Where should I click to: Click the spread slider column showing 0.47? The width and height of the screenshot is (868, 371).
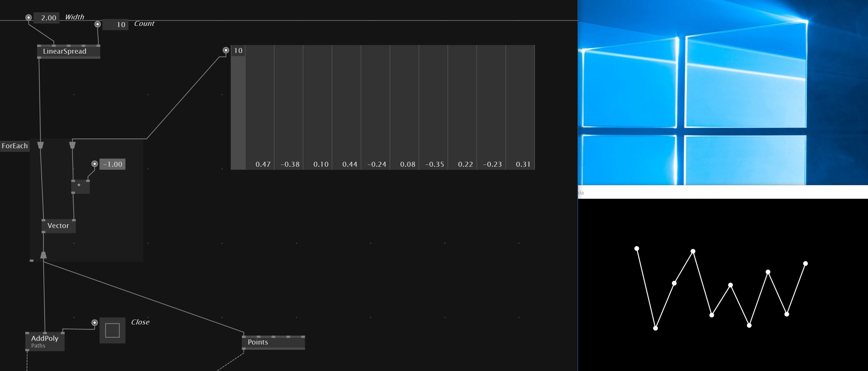point(260,108)
